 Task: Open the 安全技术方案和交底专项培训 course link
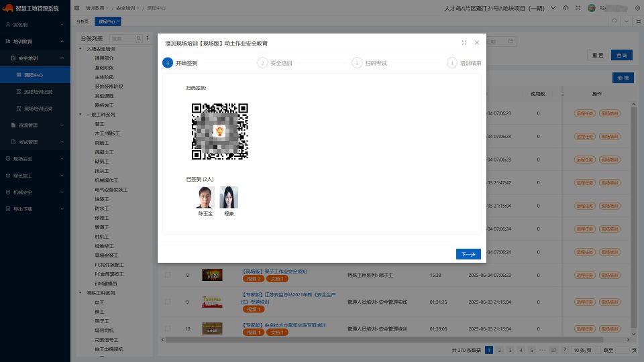tap(283, 324)
